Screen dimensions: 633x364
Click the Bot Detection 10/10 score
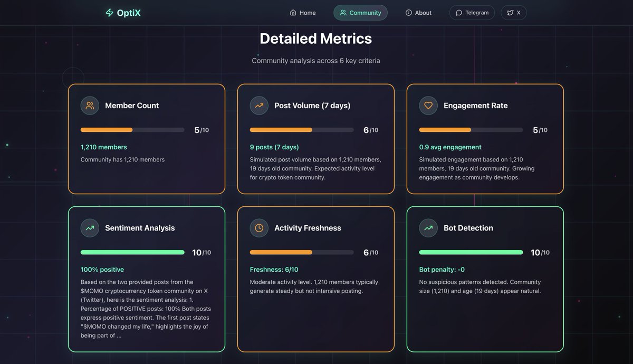point(540,253)
